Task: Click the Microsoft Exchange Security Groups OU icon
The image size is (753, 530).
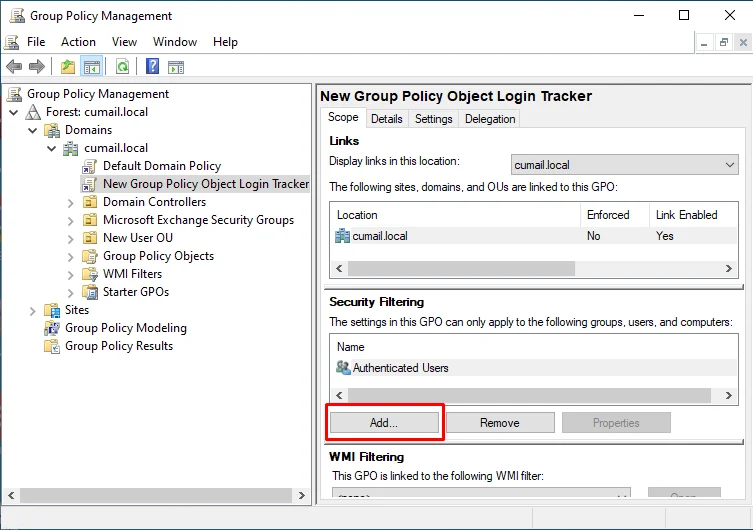Action: pyautogui.click(x=90, y=220)
